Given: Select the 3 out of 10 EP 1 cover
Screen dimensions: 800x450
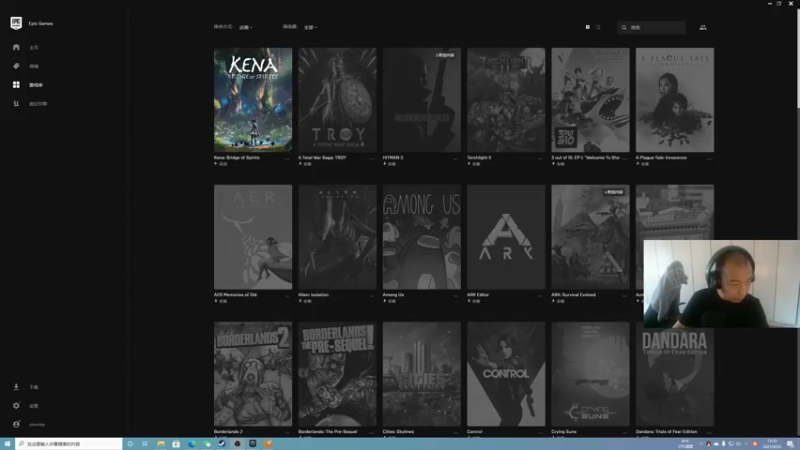Looking at the screenshot, I should (x=590, y=100).
